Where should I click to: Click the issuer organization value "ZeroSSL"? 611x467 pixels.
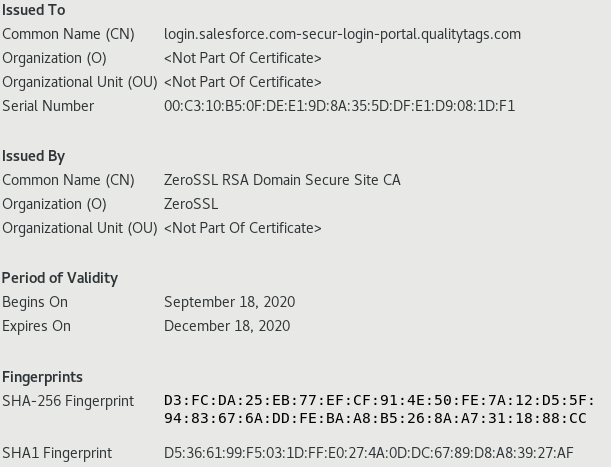tap(191, 204)
